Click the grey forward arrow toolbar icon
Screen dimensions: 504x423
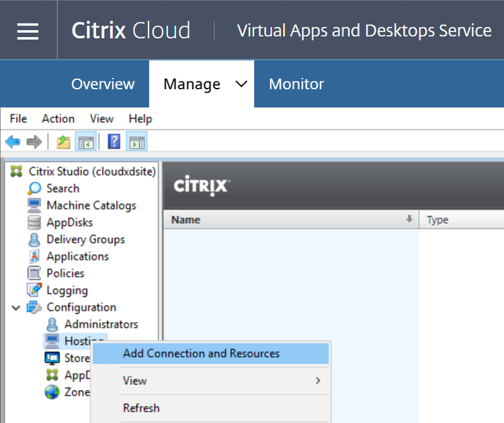pyautogui.click(x=34, y=142)
